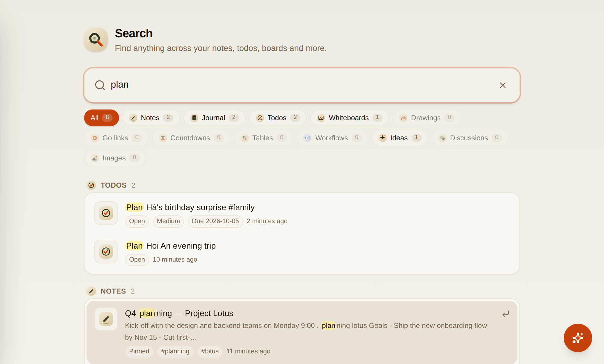Filter results by Notes

click(151, 118)
